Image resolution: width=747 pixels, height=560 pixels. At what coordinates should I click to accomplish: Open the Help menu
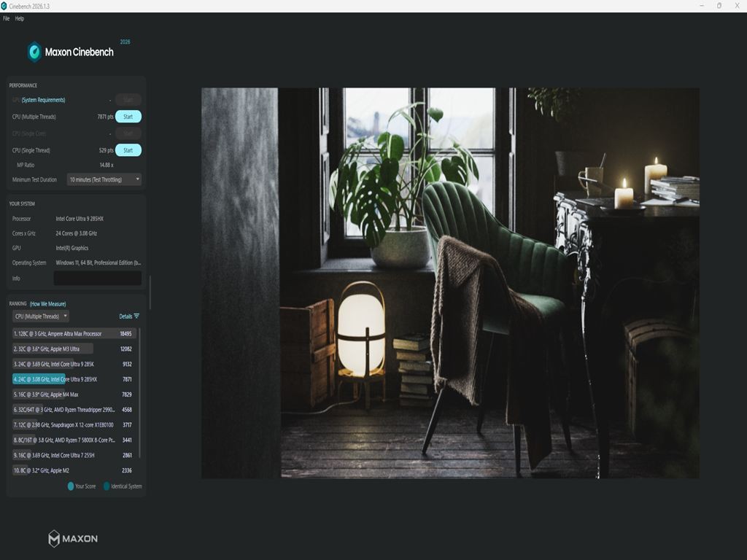click(20, 18)
